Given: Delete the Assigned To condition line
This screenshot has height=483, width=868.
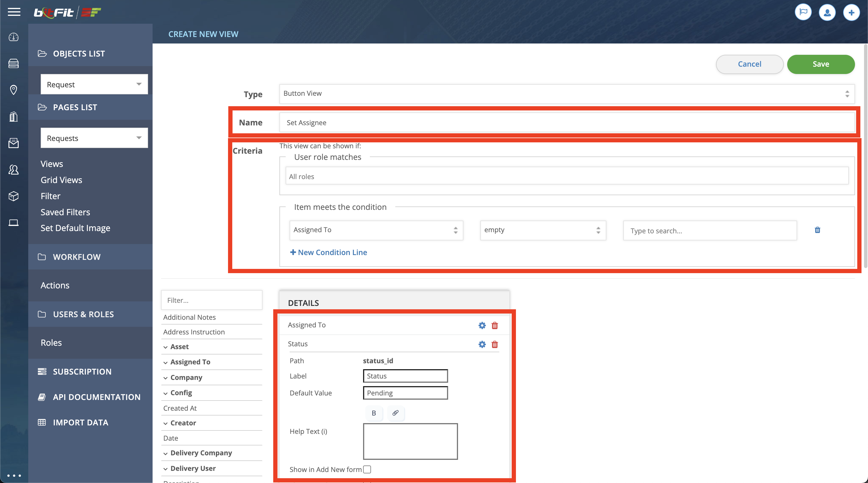Looking at the screenshot, I should point(817,230).
